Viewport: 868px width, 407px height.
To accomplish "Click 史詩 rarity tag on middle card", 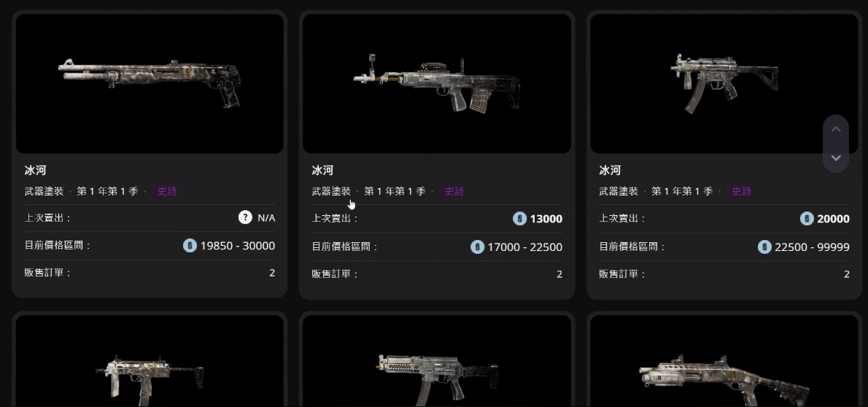I will click(x=454, y=191).
